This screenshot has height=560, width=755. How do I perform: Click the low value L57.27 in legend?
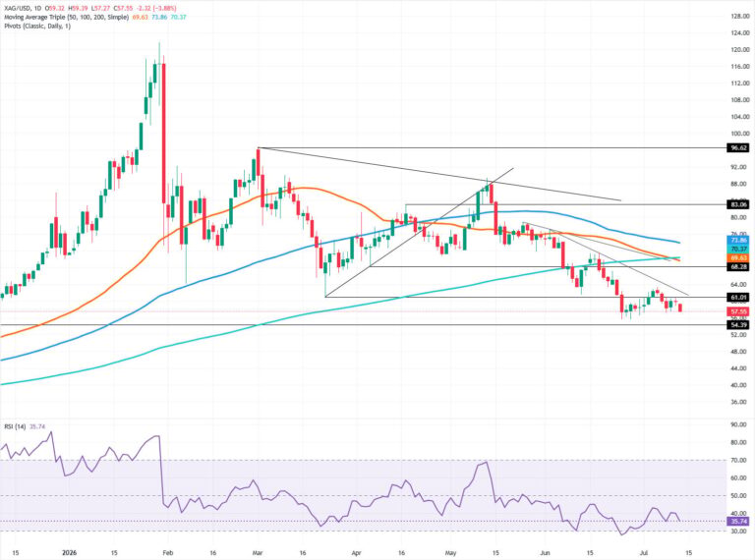tap(102, 9)
